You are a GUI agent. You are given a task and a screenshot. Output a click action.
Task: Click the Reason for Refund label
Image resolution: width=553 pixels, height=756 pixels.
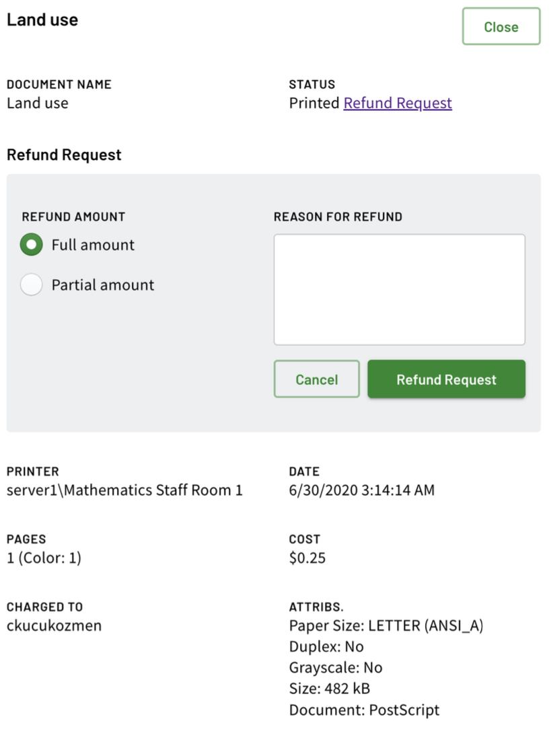(x=338, y=217)
